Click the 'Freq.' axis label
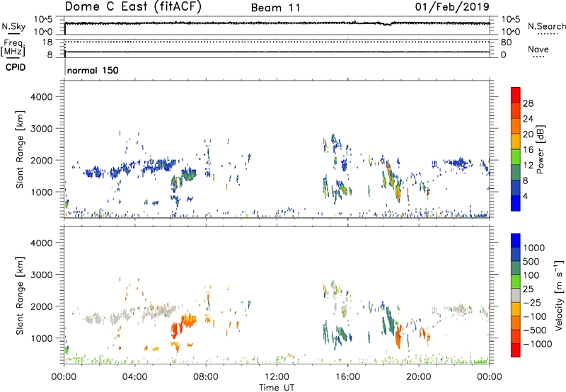The height and width of the screenshot is (392, 566). tap(14, 43)
